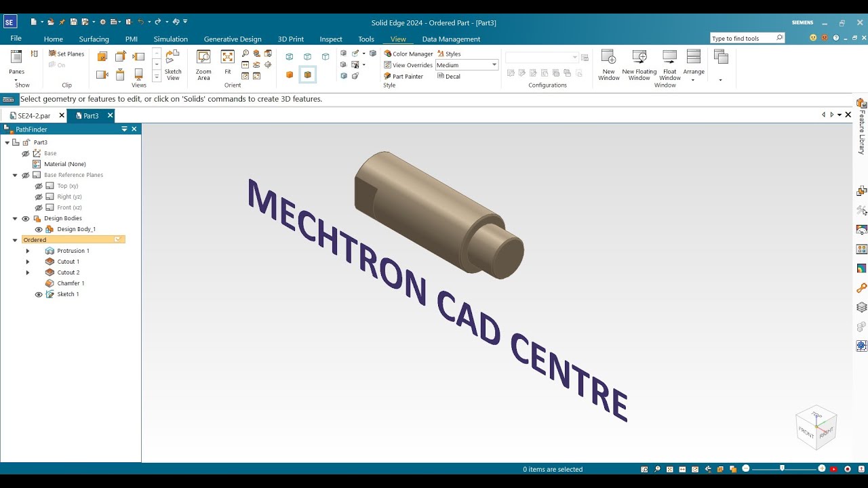This screenshot has width=868, height=488.
Task: Toggle visibility of Base coordinate system
Action: tap(26, 153)
